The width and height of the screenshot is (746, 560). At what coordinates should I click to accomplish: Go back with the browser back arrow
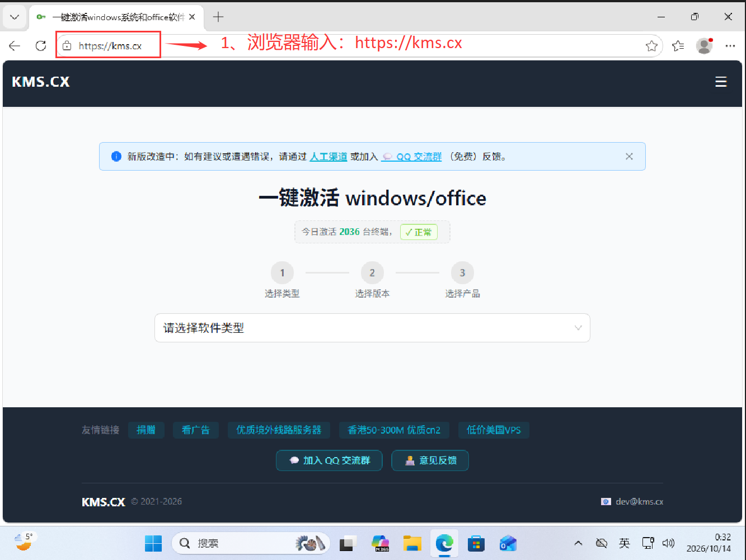point(15,46)
